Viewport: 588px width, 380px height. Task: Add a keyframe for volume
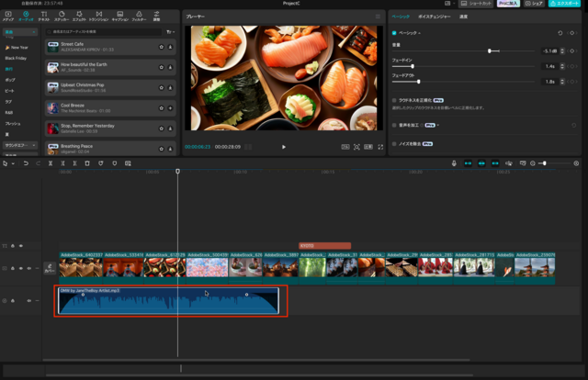571,51
